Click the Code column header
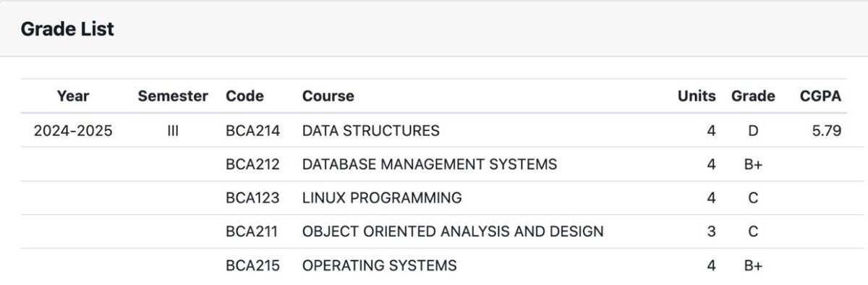 coord(244,95)
